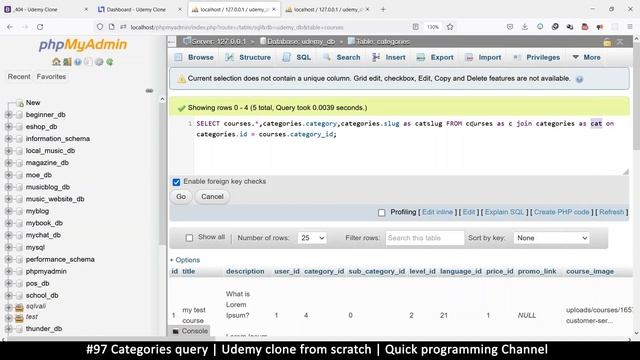This screenshot has width=640, height=360.
Task: Reload navigation panel green icon
Action: [110, 62]
